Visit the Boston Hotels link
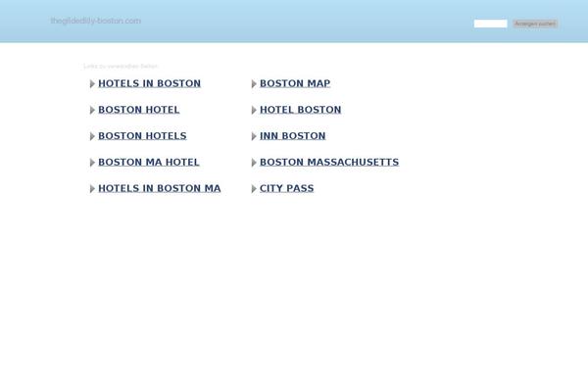The height and width of the screenshot is (392, 588). pos(142,136)
